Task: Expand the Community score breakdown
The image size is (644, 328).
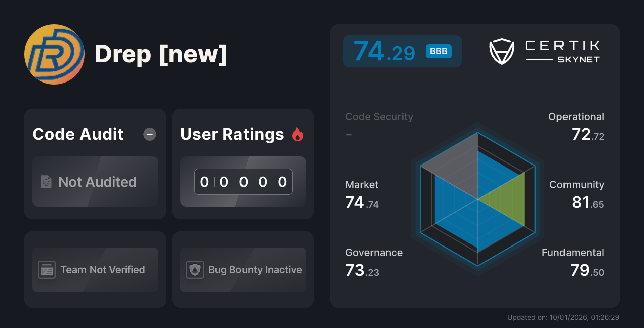Action: (x=577, y=194)
